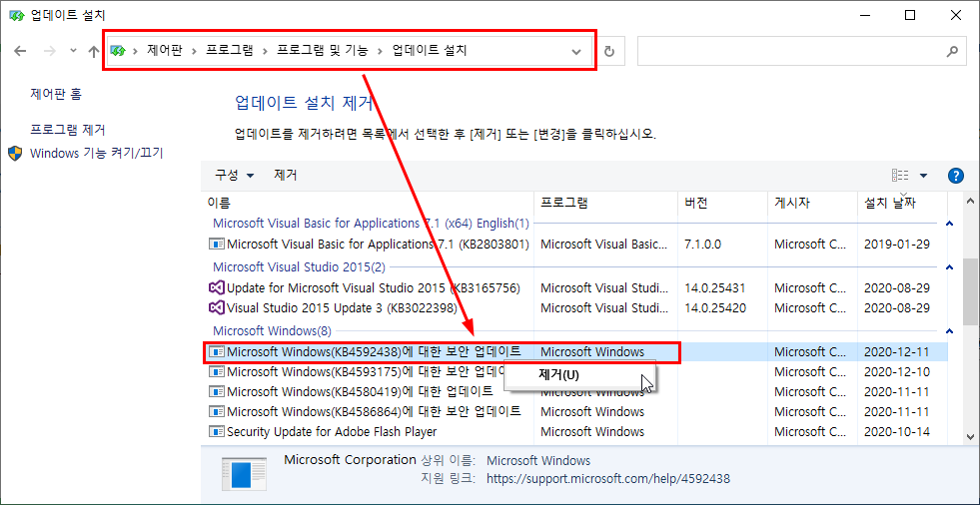
Task: Click the icon of the KB4592438 row
Action: pyautogui.click(x=216, y=352)
